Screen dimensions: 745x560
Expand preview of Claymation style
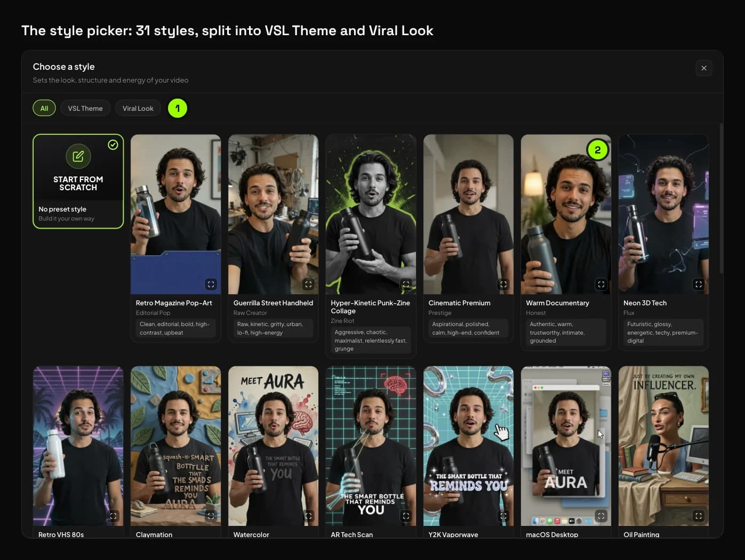(211, 516)
